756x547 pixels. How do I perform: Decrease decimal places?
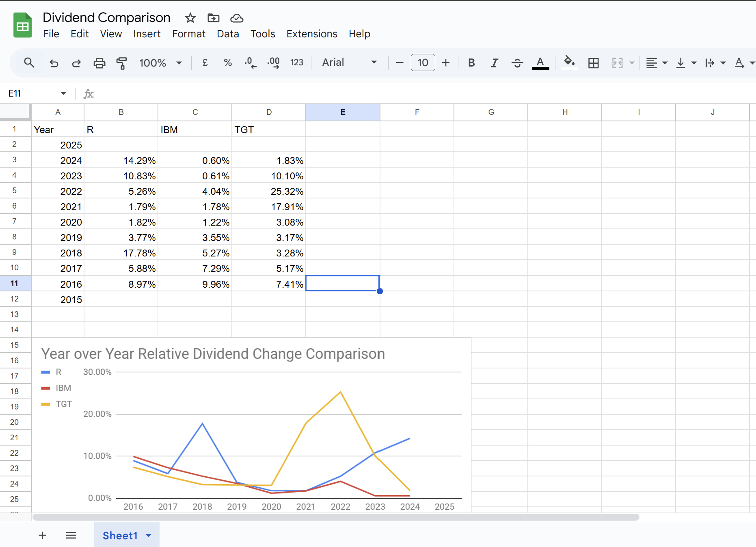coord(250,63)
